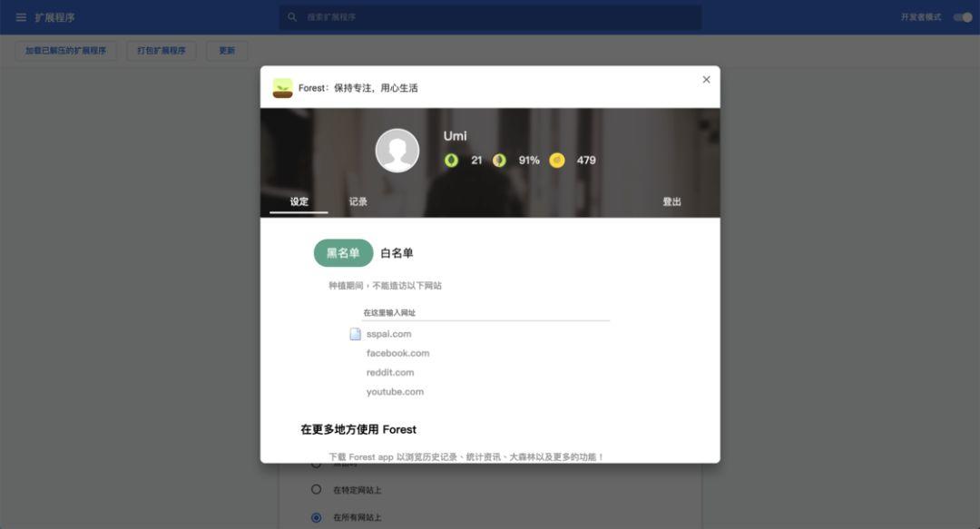
Task: Switch to the 设定 settings tab
Action: pyautogui.click(x=299, y=201)
